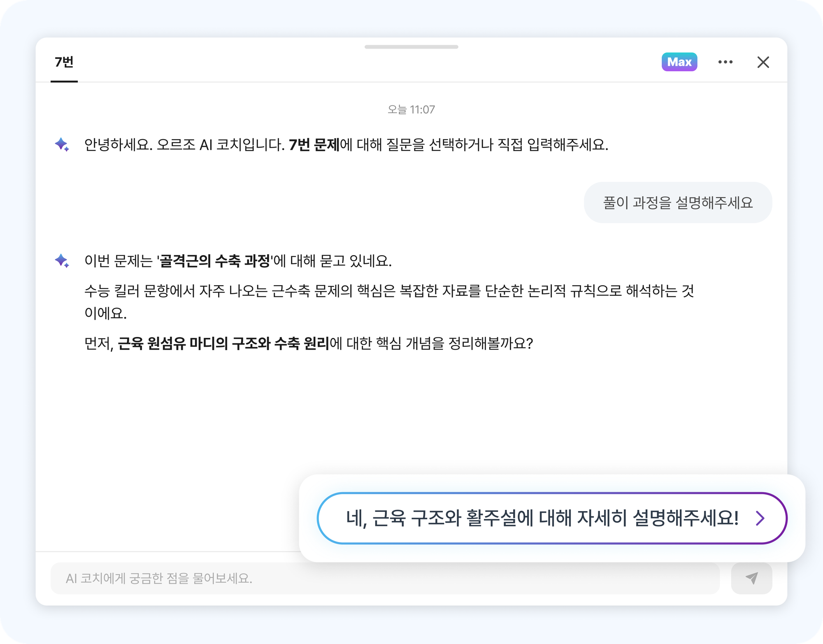Select the 7번 tab
The image size is (823, 644).
pyautogui.click(x=64, y=62)
